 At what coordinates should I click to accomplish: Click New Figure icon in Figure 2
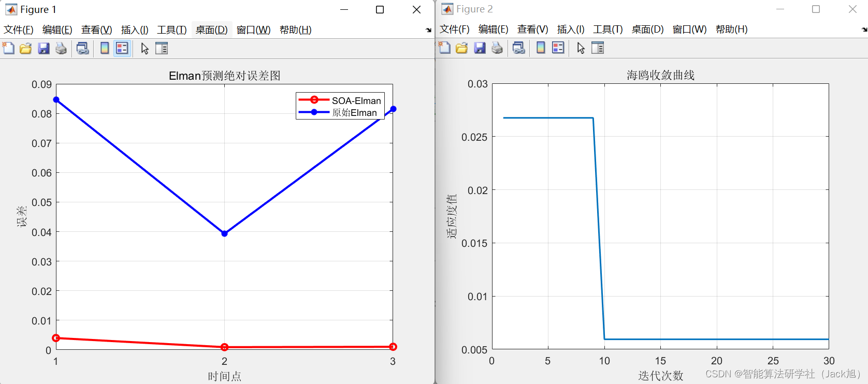445,48
